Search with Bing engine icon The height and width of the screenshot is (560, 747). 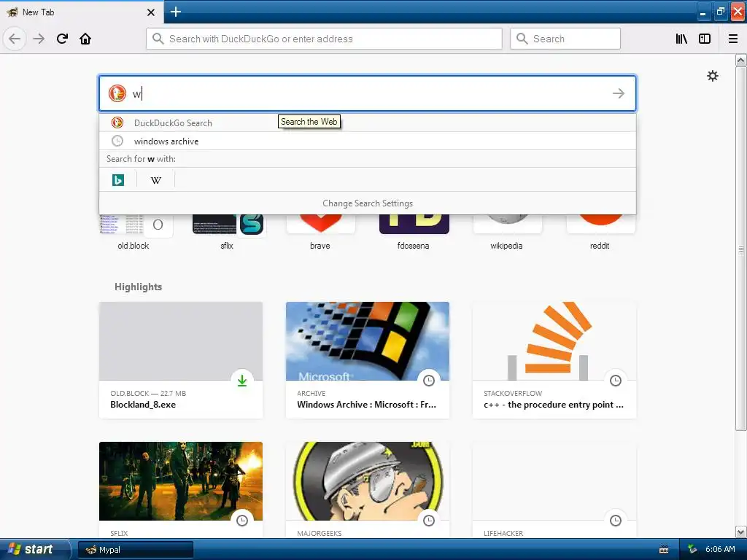[118, 180]
